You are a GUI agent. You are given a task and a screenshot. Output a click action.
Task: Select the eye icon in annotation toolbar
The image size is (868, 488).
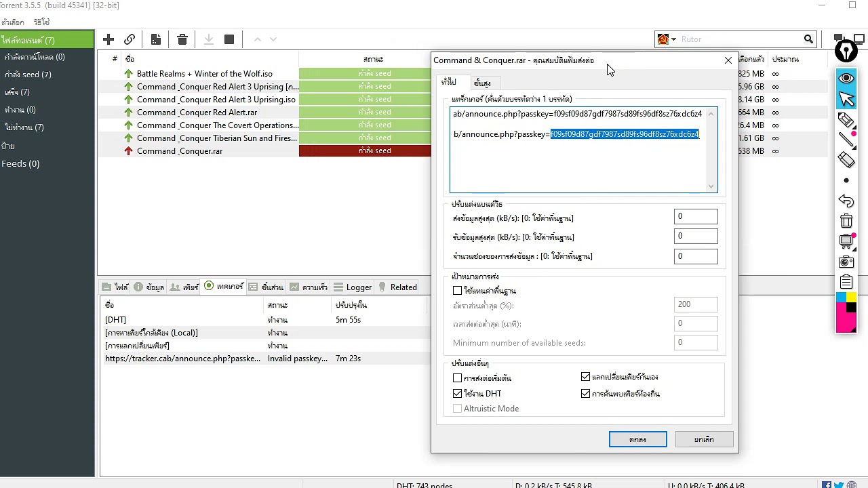[x=846, y=79]
